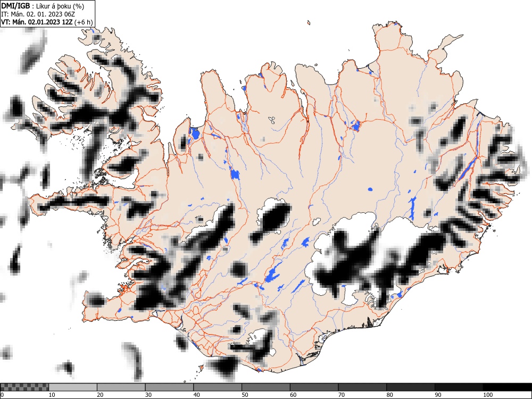The height and width of the screenshot is (399, 532).
Task: Click the '80' legend scale label
Action: [x=389, y=395]
